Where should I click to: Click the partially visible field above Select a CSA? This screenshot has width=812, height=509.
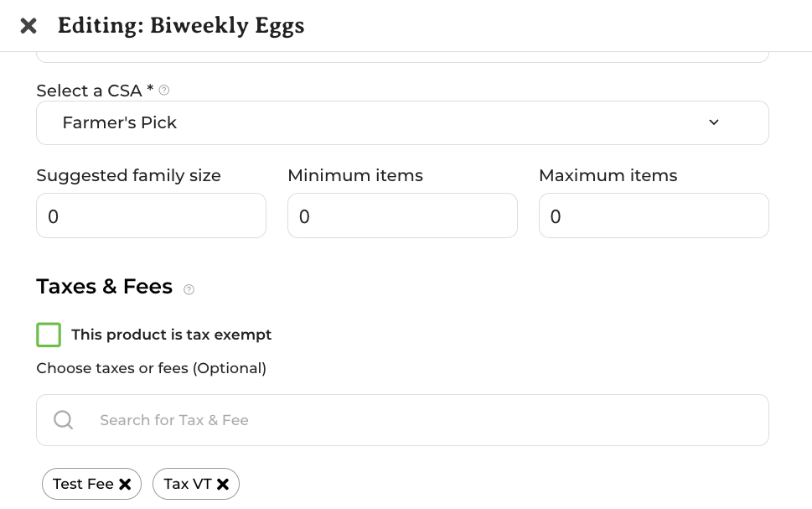pos(402,57)
